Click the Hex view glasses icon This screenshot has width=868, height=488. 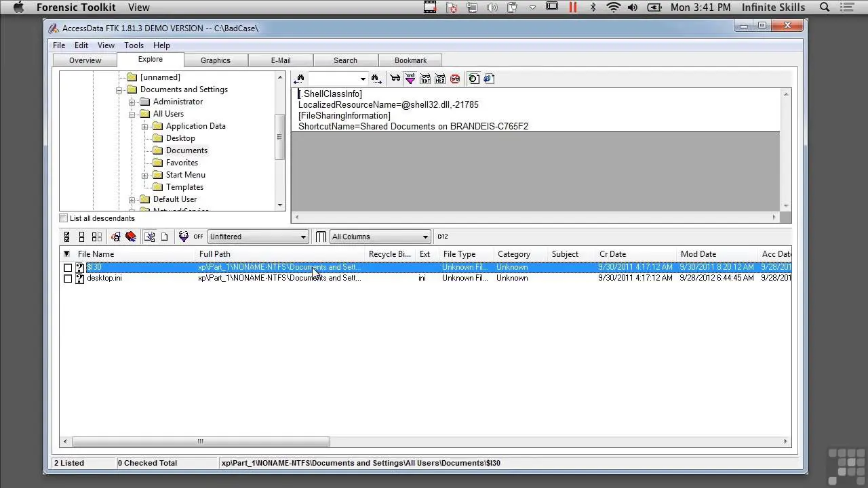coord(440,79)
